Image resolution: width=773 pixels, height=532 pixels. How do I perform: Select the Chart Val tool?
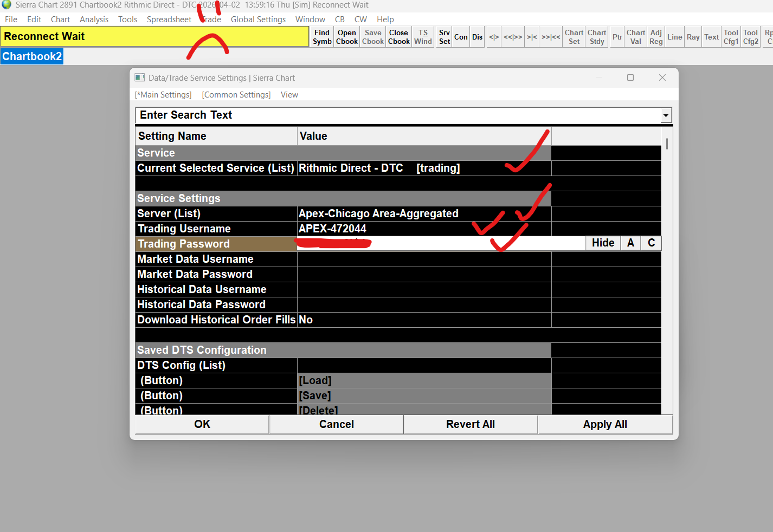[636, 37]
